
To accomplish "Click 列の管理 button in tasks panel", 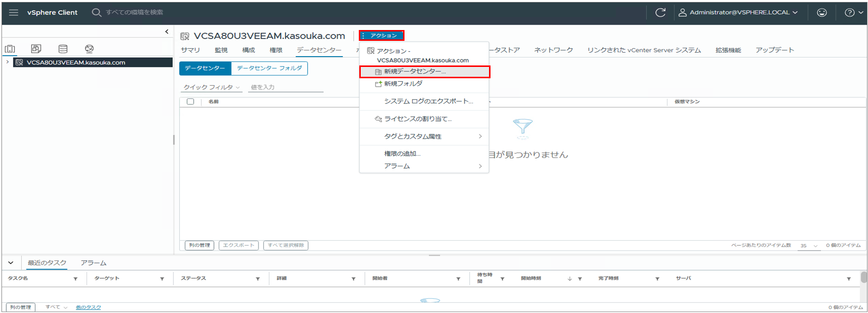I will 21,307.
